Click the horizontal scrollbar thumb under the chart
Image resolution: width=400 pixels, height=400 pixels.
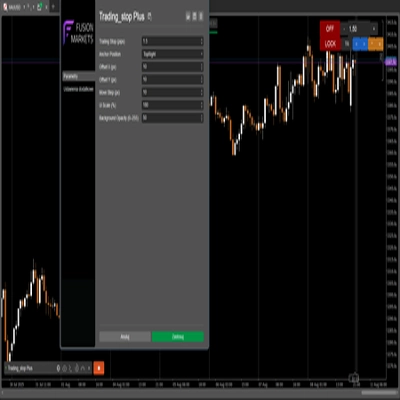point(379,392)
